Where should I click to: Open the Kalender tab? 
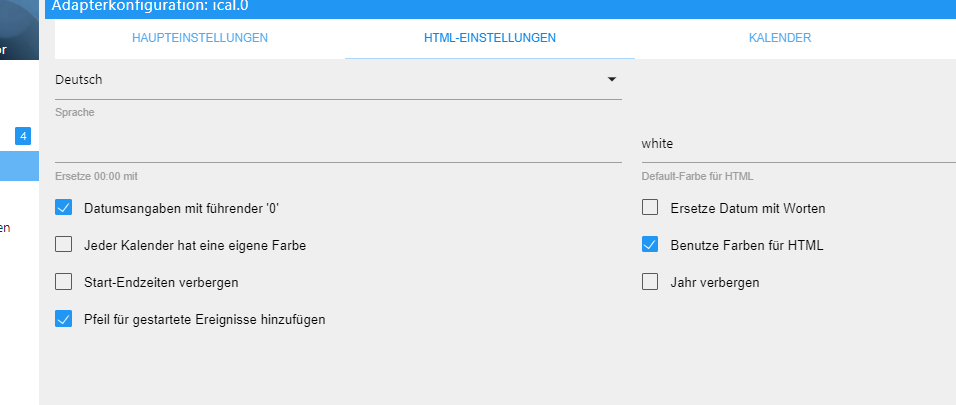tap(780, 38)
